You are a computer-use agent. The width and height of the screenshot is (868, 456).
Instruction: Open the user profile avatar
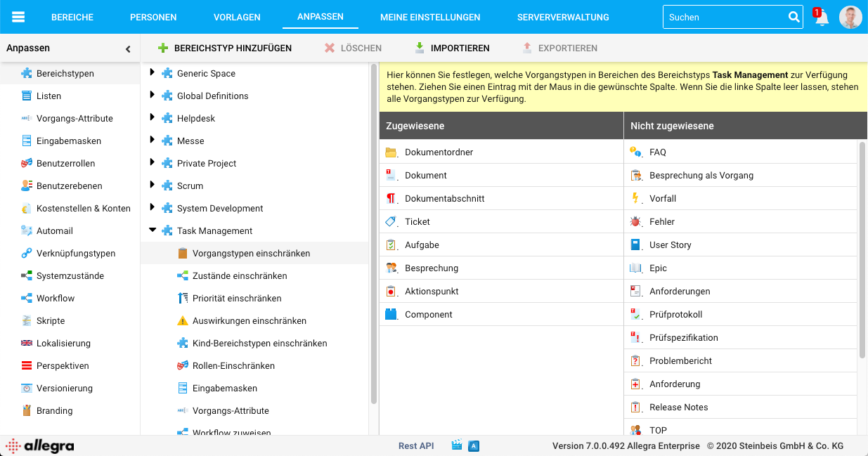pos(850,17)
